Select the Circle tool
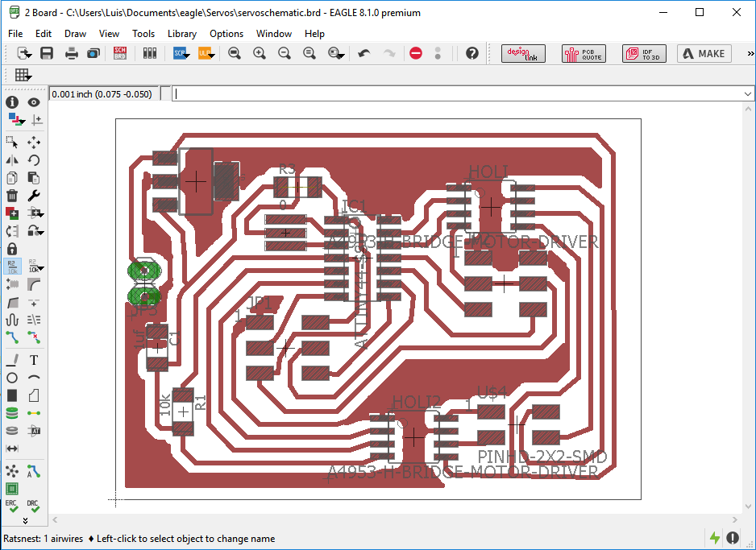This screenshot has height=550, width=756. pos(12,378)
